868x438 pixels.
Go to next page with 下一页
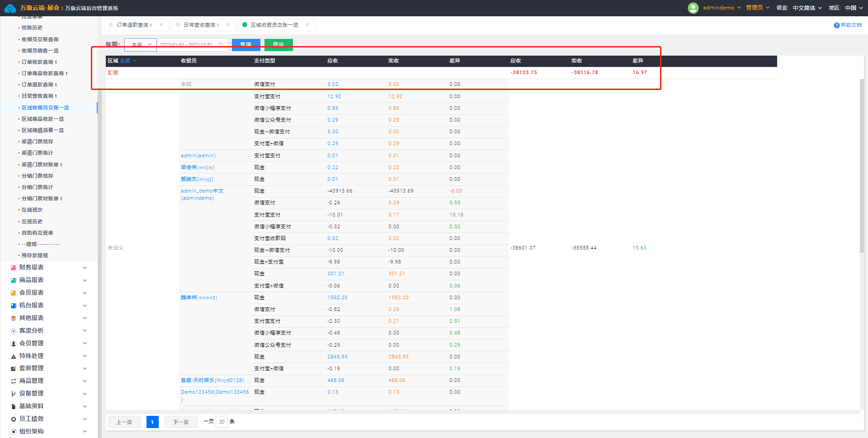(181, 422)
